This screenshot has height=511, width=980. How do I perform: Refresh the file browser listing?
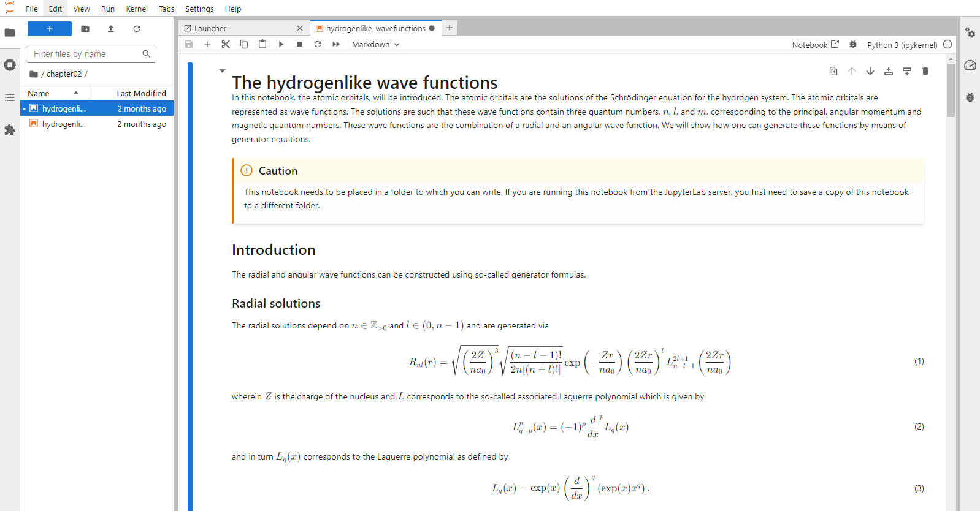pyautogui.click(x=137, y=29)
